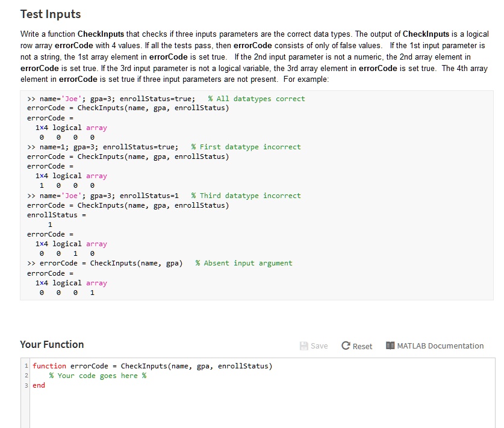
Task: Open MATLAB Documentation link
Action: click(x=435, y=346)
